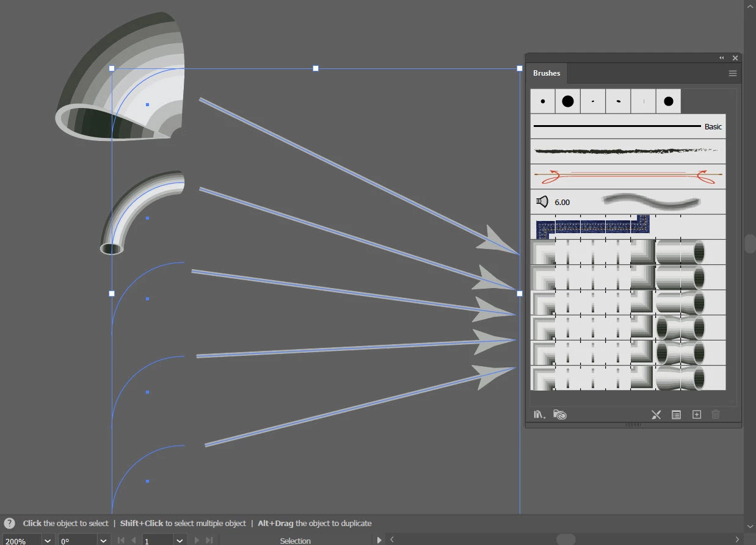Select the Brushes panel tab
The image size is (756, 545).
click(x=547, y=73)
